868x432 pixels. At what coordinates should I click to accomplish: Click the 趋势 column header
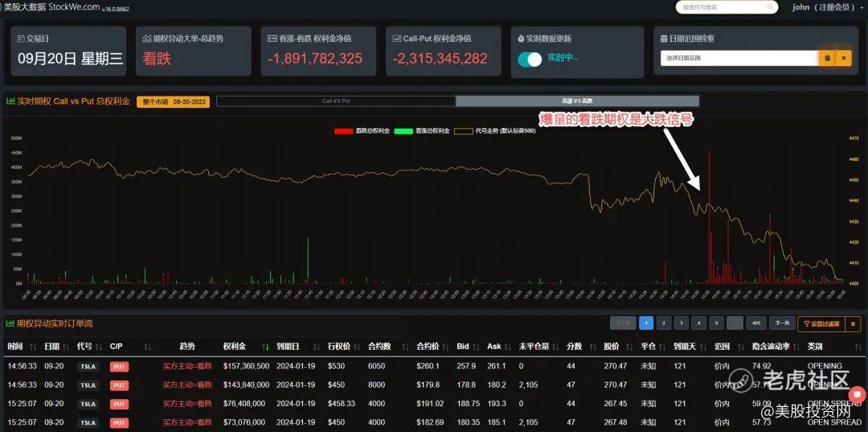[187, 347]
